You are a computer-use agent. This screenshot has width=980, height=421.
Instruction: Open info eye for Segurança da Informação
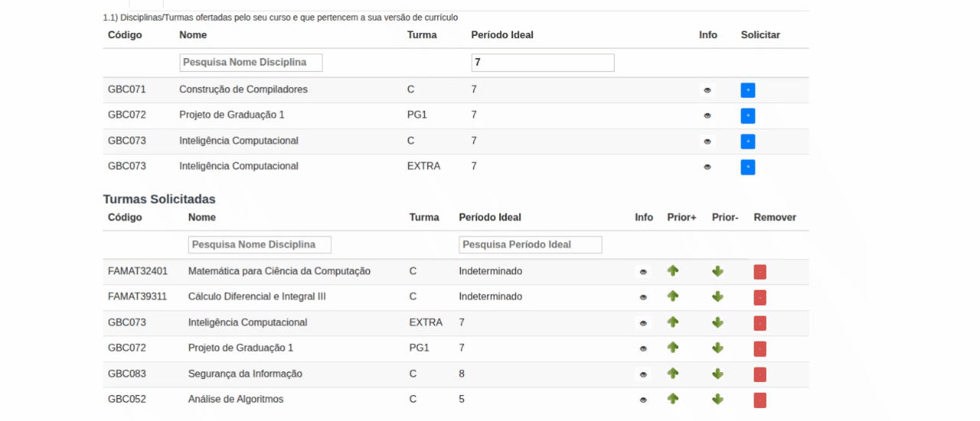[643, 374]
